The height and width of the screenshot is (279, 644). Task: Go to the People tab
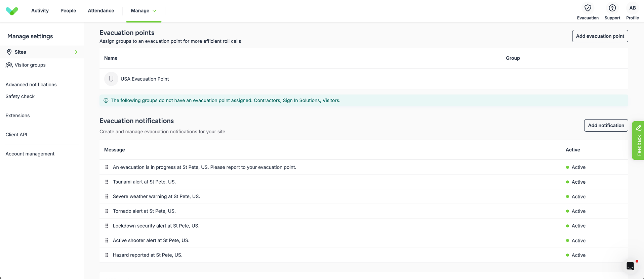68,11
